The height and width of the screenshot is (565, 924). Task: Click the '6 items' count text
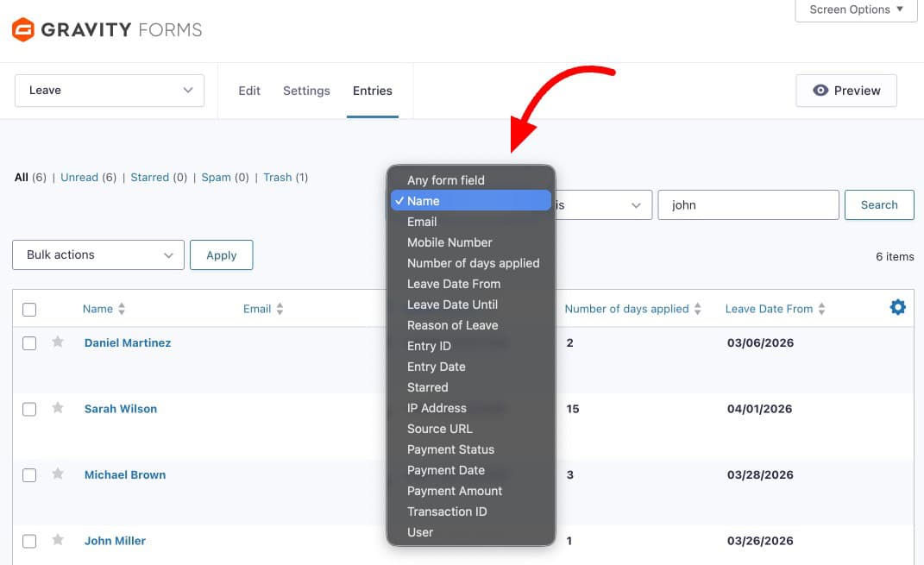click(x=896, y=256)
